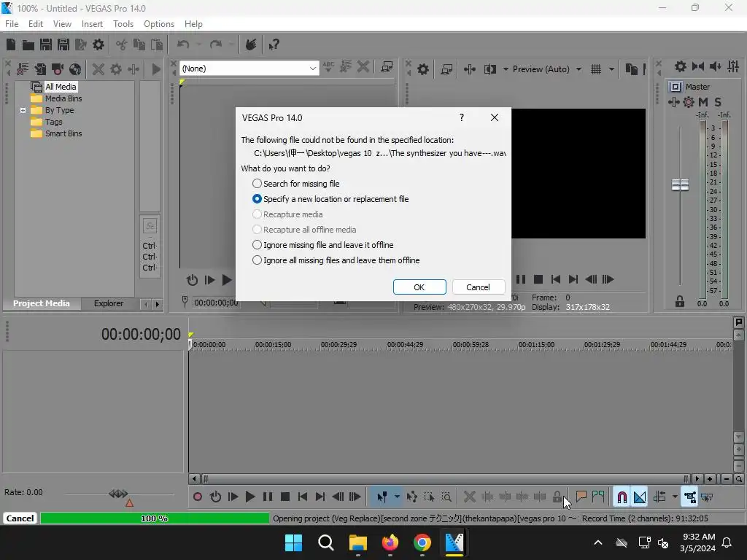Select Specify a new location or replacement file
The image size is (747, 560).
(x=330, y=199)
